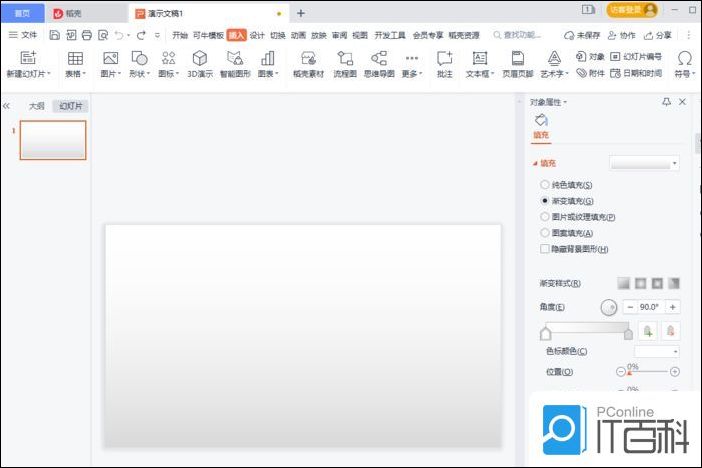Click the Unsaved (未保存) cloud button
Viewport: 702px width, 468px height.
click(582, 35)
